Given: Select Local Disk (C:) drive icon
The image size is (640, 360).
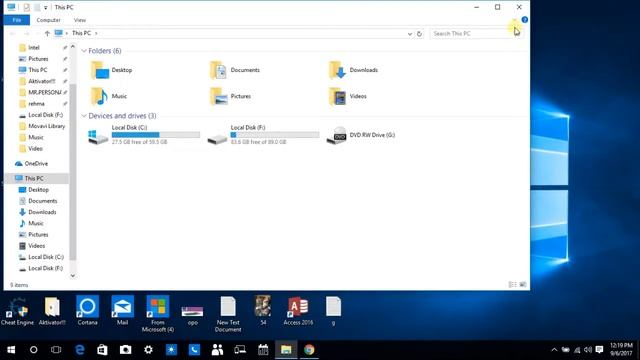Looking at the screenshot, I should 98,136.
